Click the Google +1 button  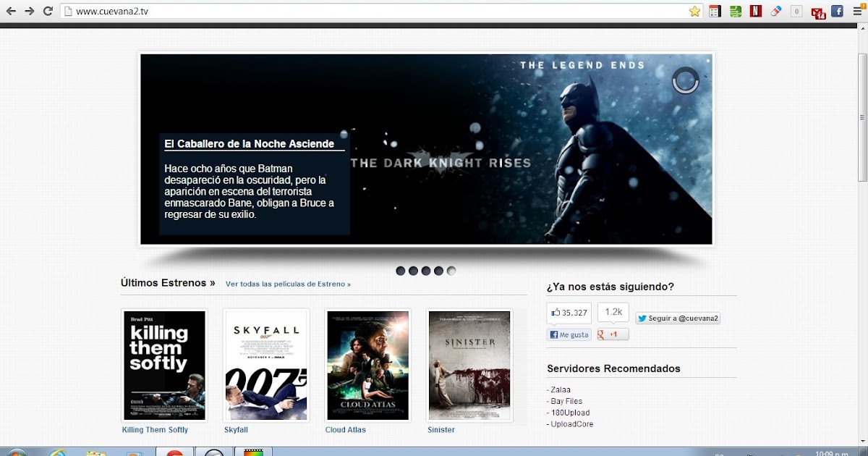tap(613, 334)
